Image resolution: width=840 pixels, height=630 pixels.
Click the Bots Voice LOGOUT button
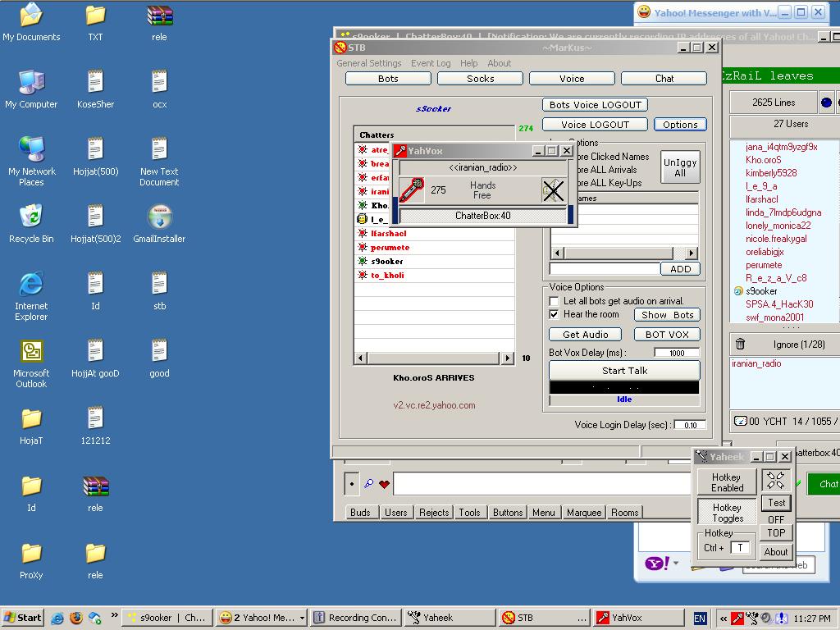596,105
